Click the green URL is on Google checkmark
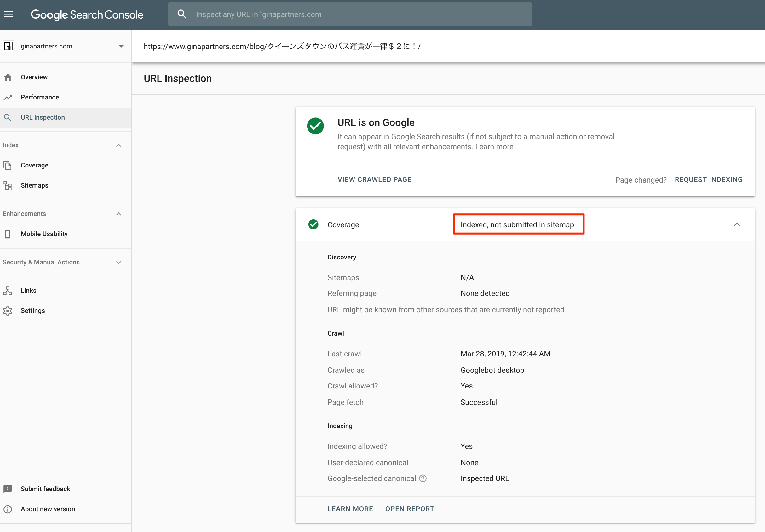Image resolution: width=765 pixels, height=532 pixels. (315, 126)
